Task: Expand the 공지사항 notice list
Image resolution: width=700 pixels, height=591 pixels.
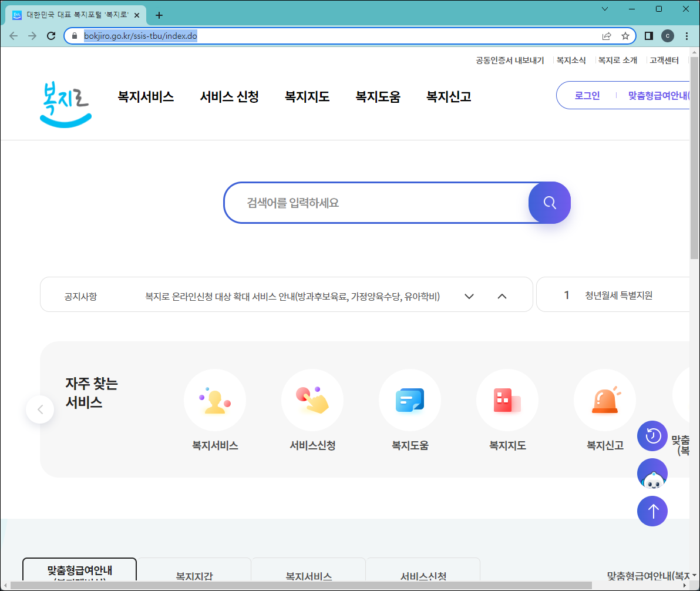Action: [x=469, y=296]
